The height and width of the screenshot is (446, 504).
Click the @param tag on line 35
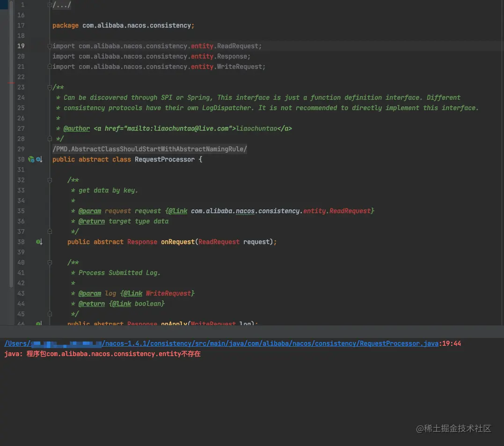pyautogui.click(x=90, y=211)
